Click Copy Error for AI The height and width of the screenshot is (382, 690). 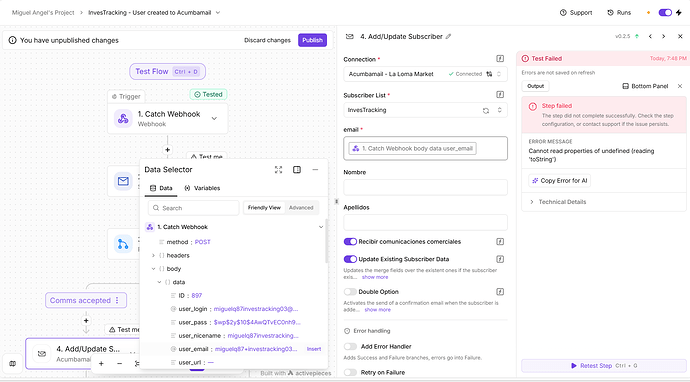click(x=559, y=180)
